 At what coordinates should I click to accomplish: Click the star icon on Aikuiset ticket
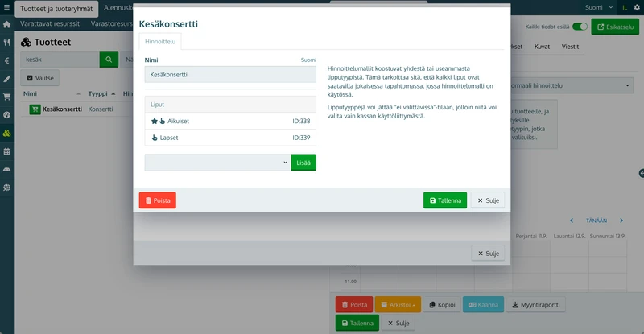(155, 121)
